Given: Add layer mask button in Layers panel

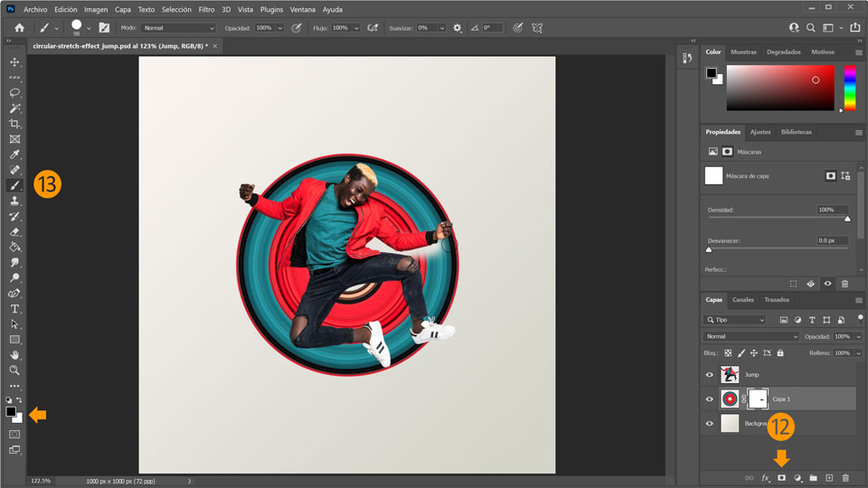Looking at the screenshot, I should (x=781, y=478).
